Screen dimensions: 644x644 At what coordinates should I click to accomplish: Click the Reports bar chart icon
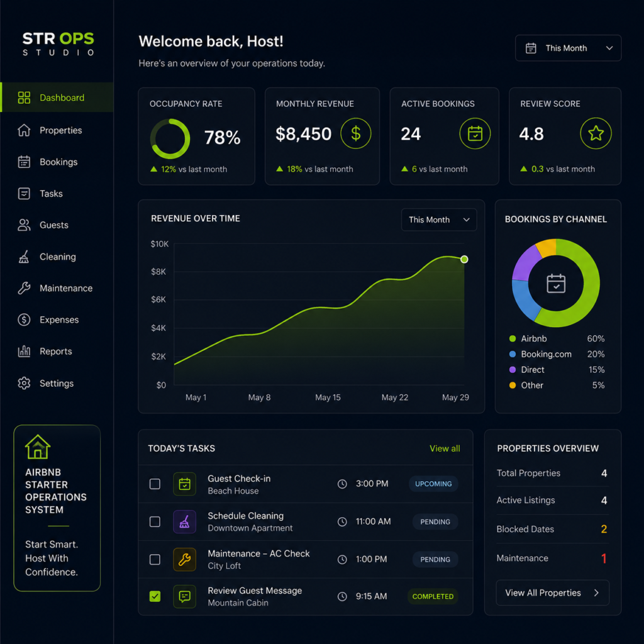point(24,351)
